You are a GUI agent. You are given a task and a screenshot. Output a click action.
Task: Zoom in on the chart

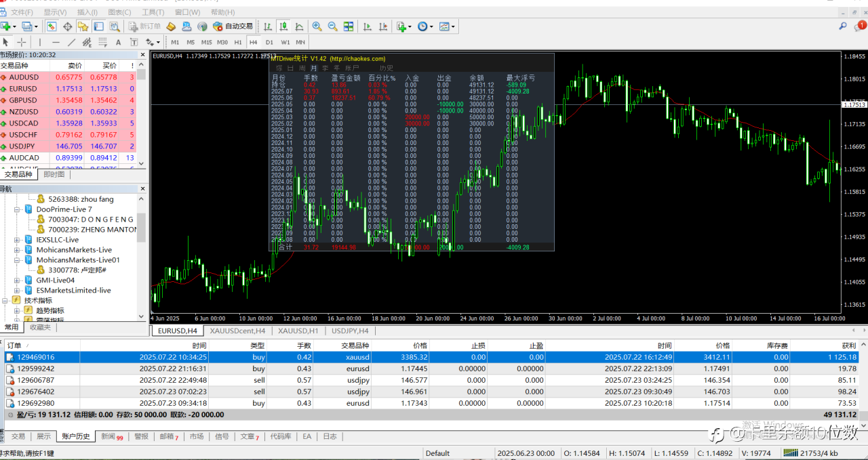tap(317, 26)
